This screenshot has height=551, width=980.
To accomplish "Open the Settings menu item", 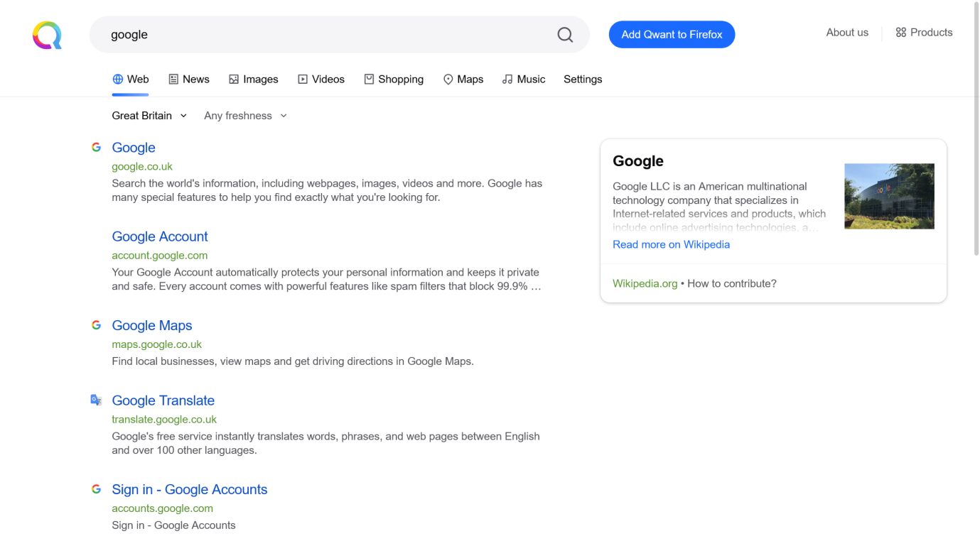I will click(583, 80).
